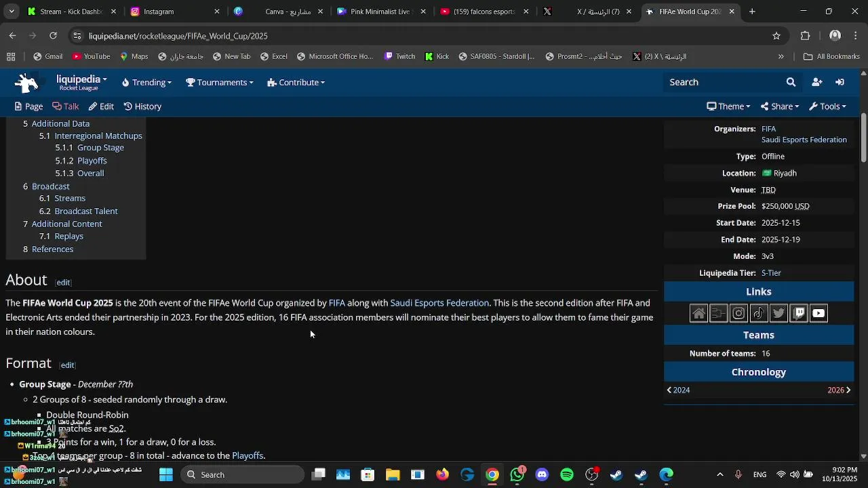Show more bookmarks with the chevron overflow

click(x=781, y=57)
